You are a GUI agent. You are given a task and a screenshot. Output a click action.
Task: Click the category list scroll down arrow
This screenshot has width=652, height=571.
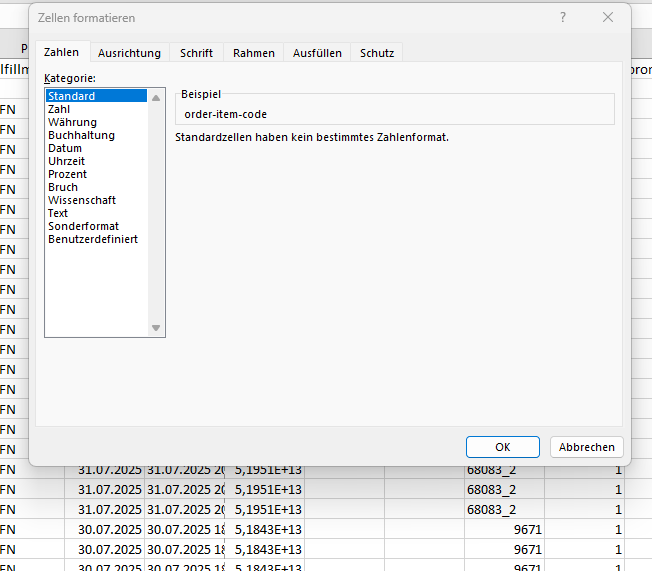156,328
